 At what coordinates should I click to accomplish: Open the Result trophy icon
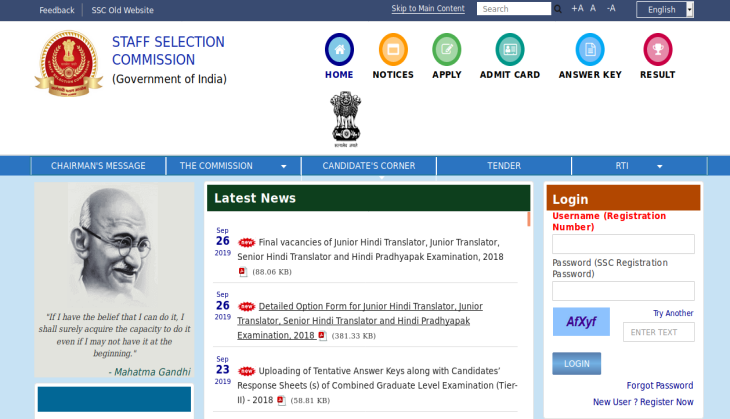click(657, 49)
